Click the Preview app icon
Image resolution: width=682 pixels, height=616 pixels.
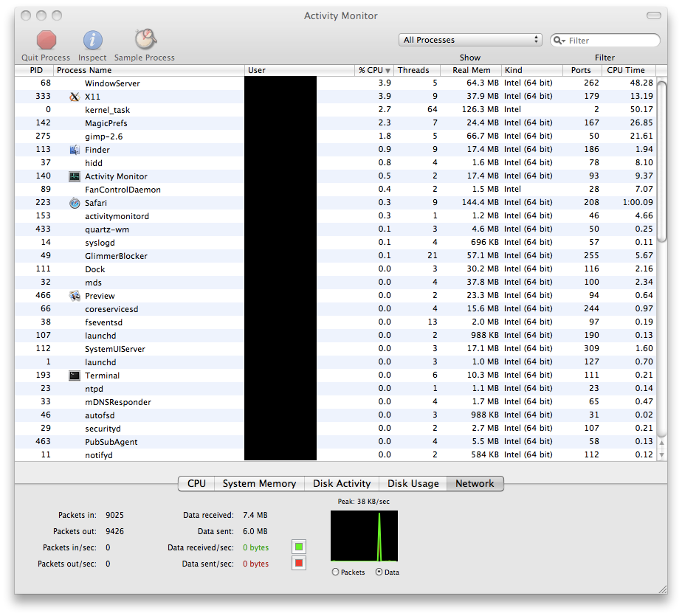75,296
